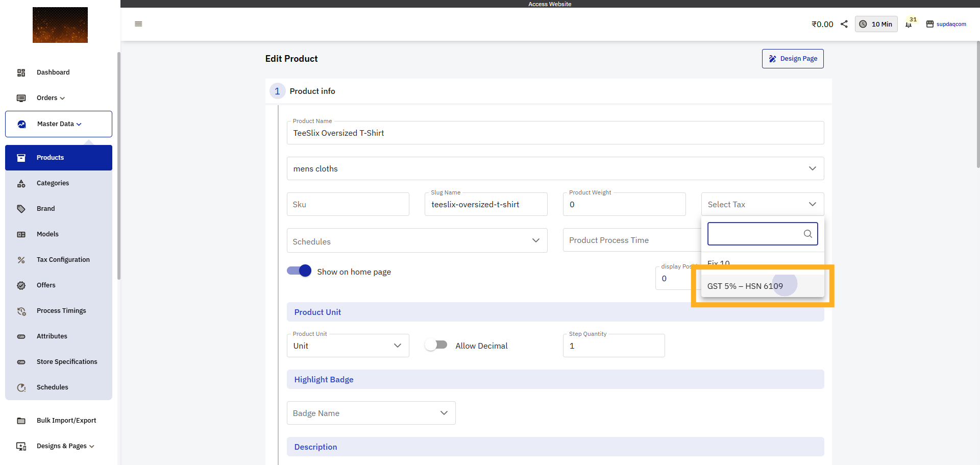Click the hamburger menu icon

coord(138,24)
